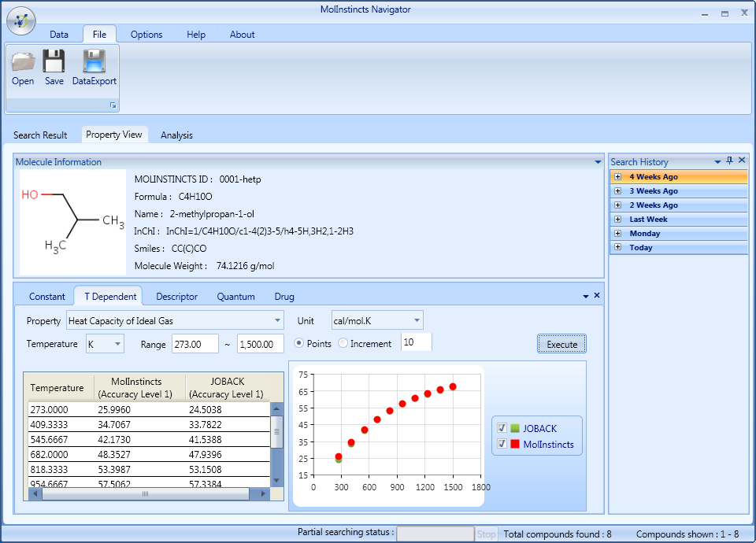The height and width of the screenshot is (543, 756).
Task: Open Search History panel options arrow
Action: tap(717, 162)
